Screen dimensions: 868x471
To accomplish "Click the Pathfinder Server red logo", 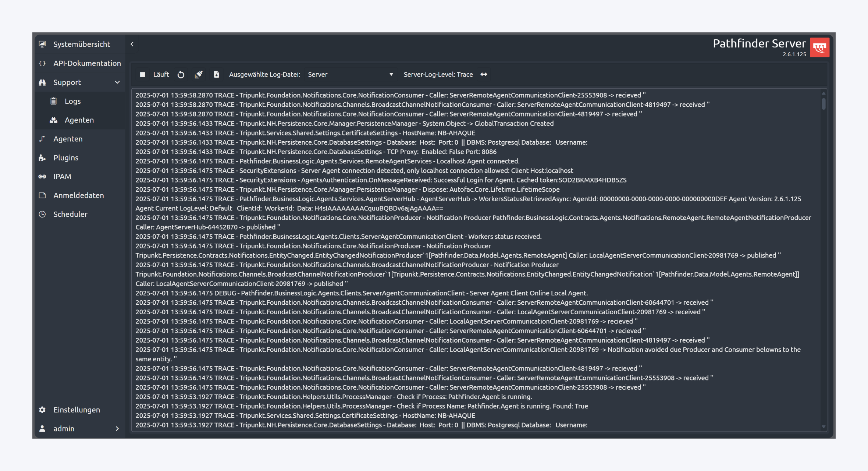I will point(819,47).
